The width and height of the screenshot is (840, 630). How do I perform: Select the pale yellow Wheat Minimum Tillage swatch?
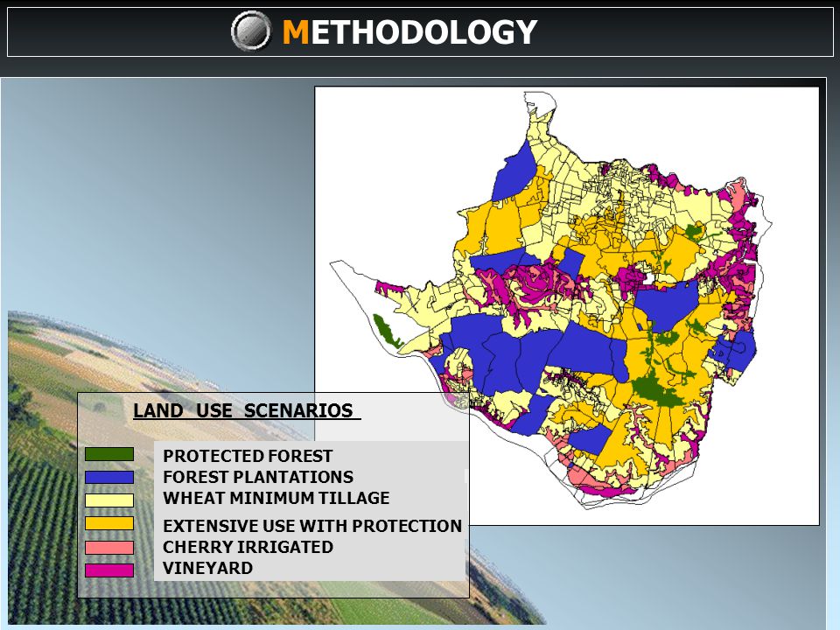point(109,500)
